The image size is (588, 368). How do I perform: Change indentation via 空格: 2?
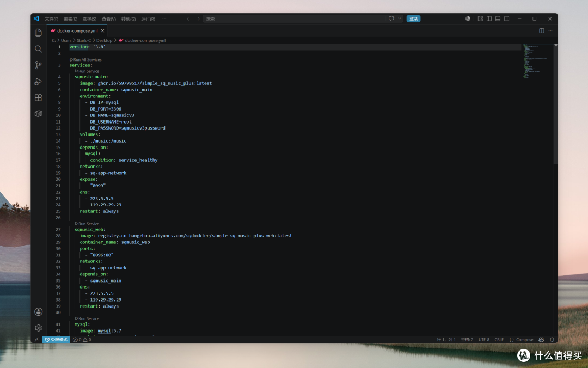(x=467, y=340)
